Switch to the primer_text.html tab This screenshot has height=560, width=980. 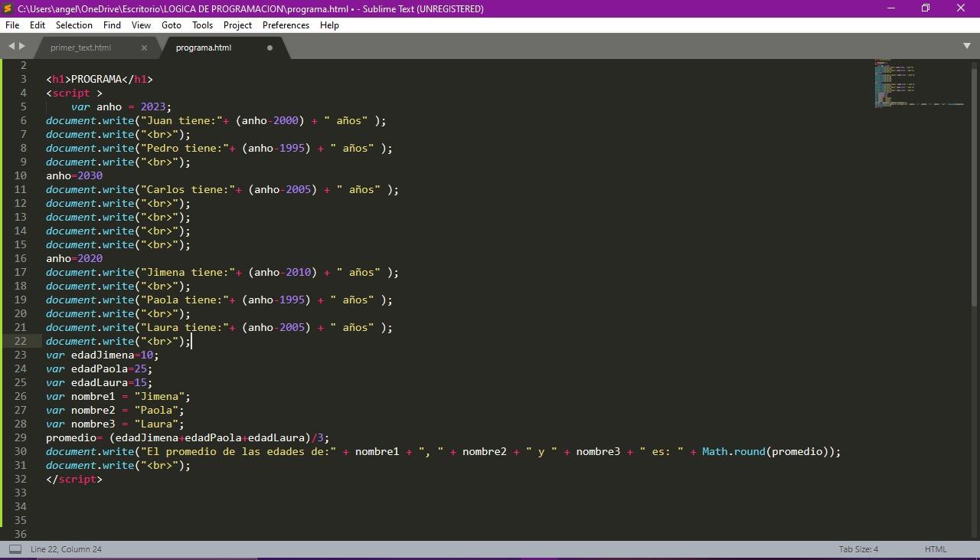point(80,47)
